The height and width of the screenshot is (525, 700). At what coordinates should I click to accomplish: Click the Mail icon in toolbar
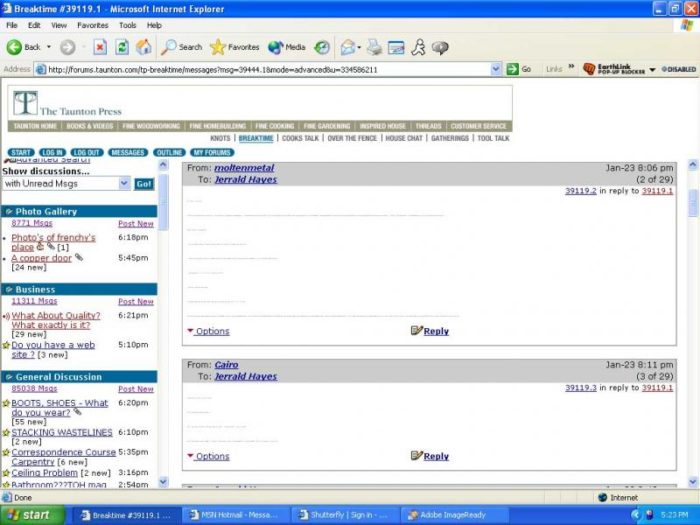[x=349, y=47]
